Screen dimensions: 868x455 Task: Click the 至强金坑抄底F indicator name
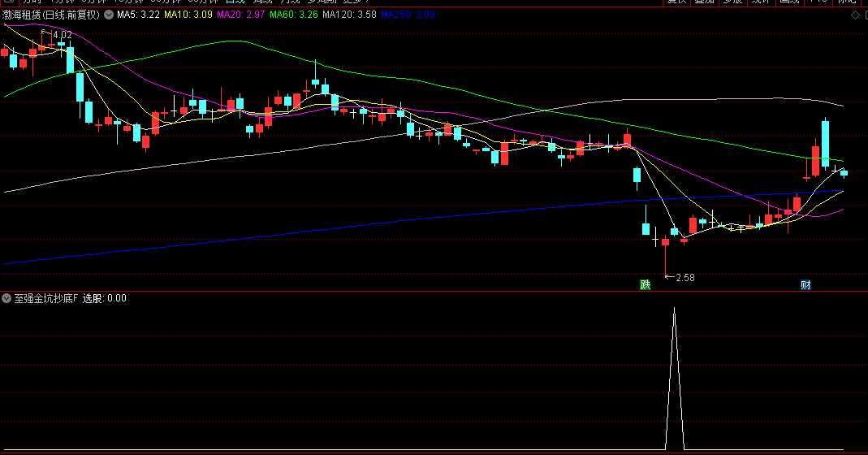tap(46, 298)
